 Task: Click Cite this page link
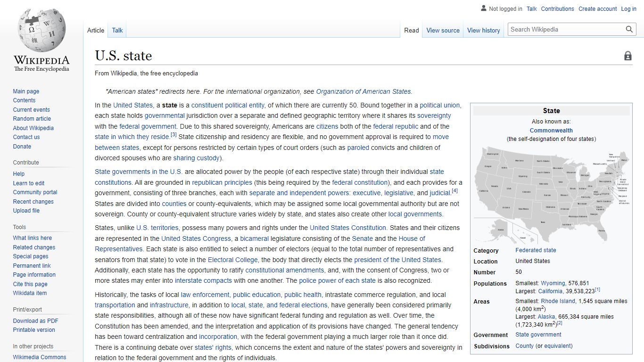click(30, 284)
